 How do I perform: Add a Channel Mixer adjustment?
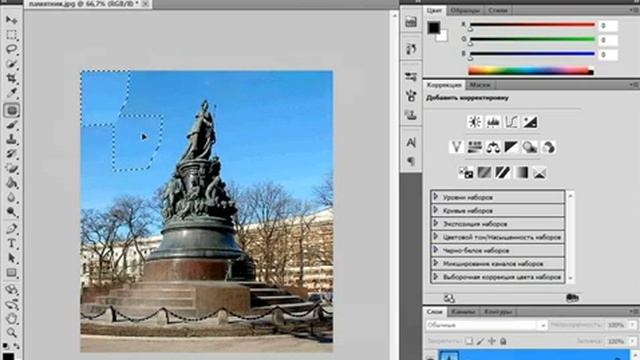click(x=549, y=147)
